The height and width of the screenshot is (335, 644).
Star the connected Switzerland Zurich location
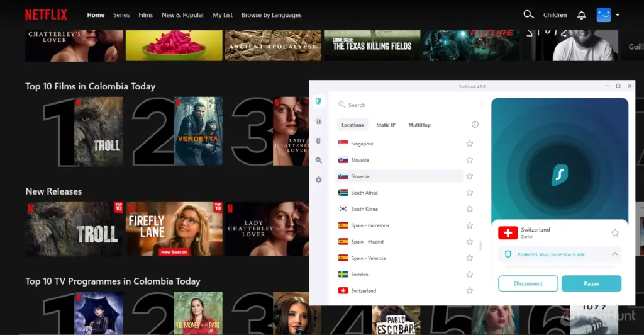tap(614, 233)
